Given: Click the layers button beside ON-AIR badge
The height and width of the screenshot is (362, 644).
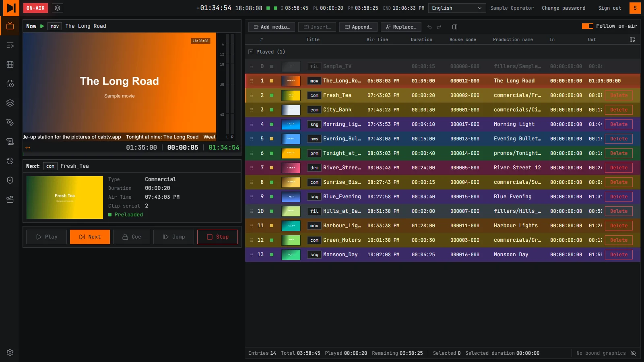Looking at the screenshot, I should pyautogui.click(x=58, y=8).
